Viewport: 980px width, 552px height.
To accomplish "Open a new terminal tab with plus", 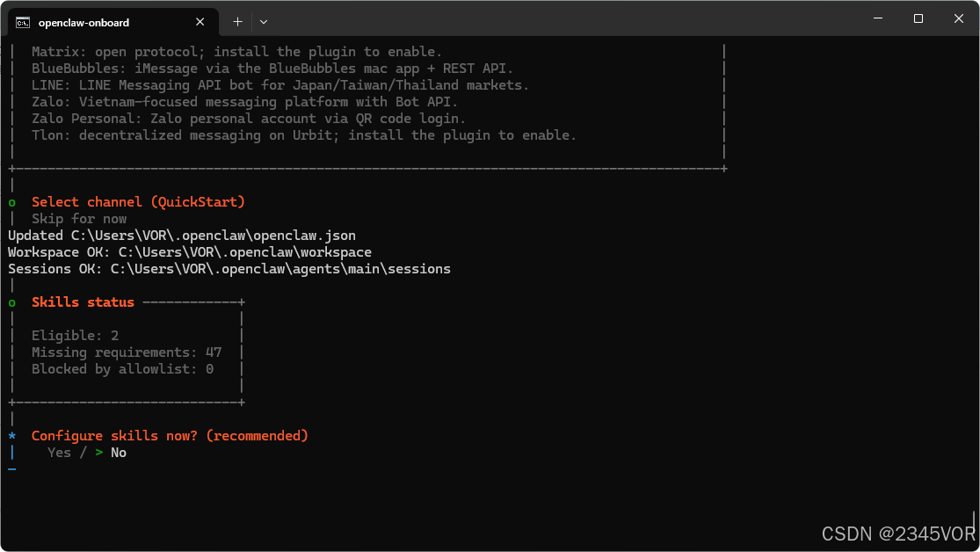I will (237, 22).
